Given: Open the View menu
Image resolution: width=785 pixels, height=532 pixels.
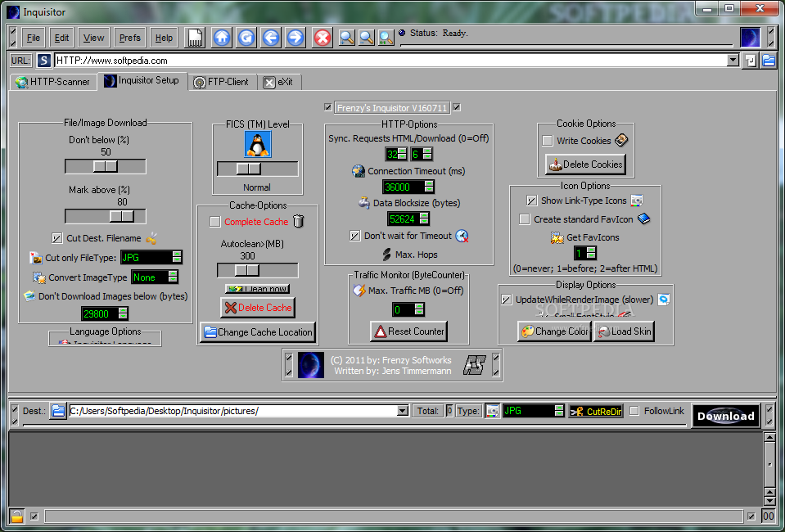Looking at the screenshot, I should (93, 38).
